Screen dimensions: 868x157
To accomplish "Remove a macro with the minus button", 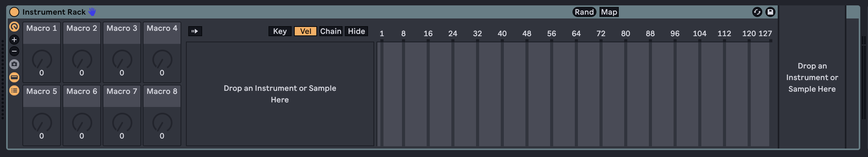I will 14,51.
